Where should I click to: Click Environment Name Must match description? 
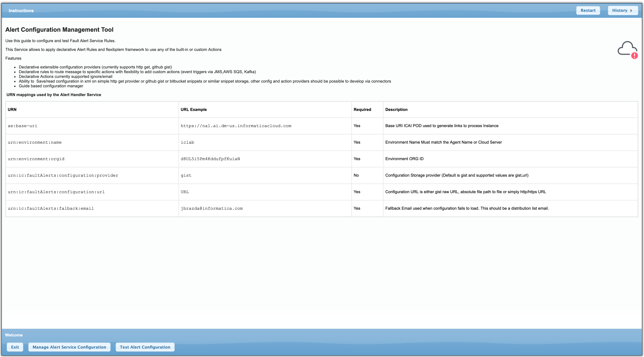[444, 142]
